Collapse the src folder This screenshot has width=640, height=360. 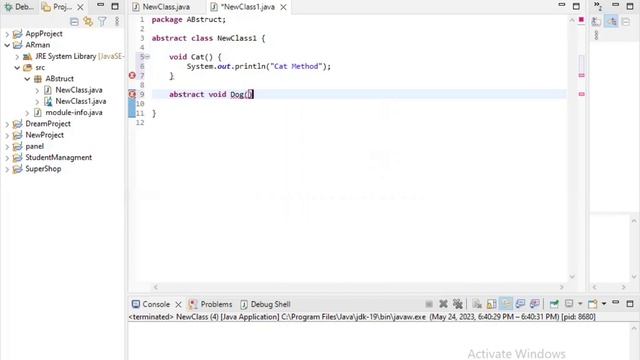[17, 67]
